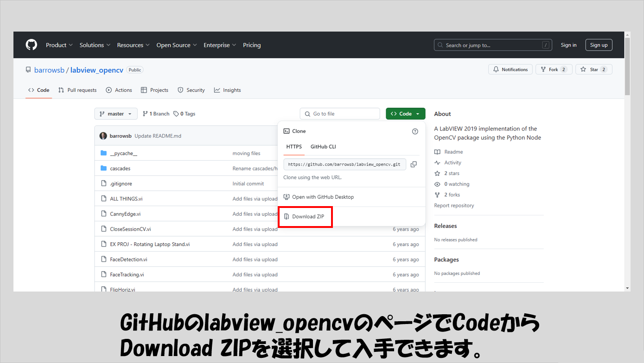The image size is (644, 363).
Task: Click the fork icon beside 2 forks
Action: 437,194
